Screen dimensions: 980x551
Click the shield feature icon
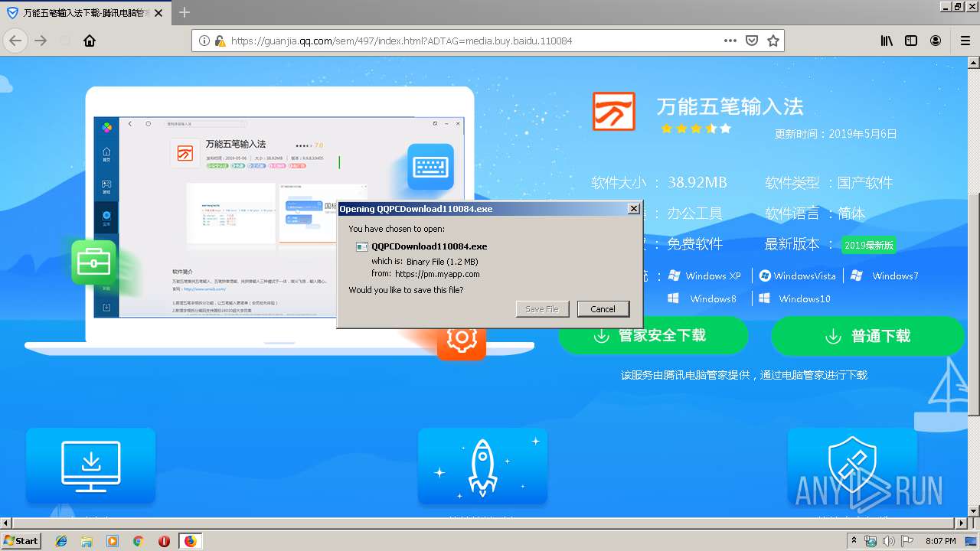(852, 467)
